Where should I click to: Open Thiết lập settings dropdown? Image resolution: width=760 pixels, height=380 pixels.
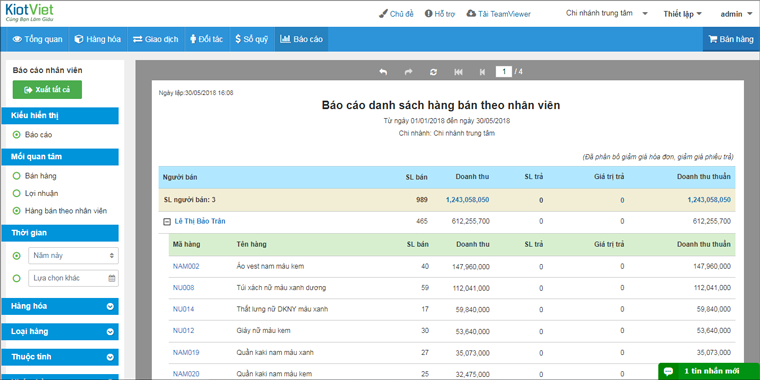coord(682,14)
